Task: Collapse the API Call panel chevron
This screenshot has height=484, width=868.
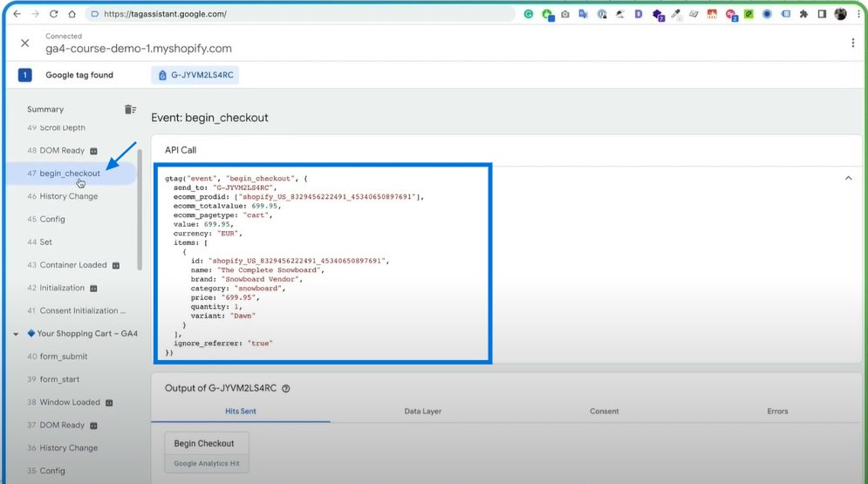Action: coord(848,178)
